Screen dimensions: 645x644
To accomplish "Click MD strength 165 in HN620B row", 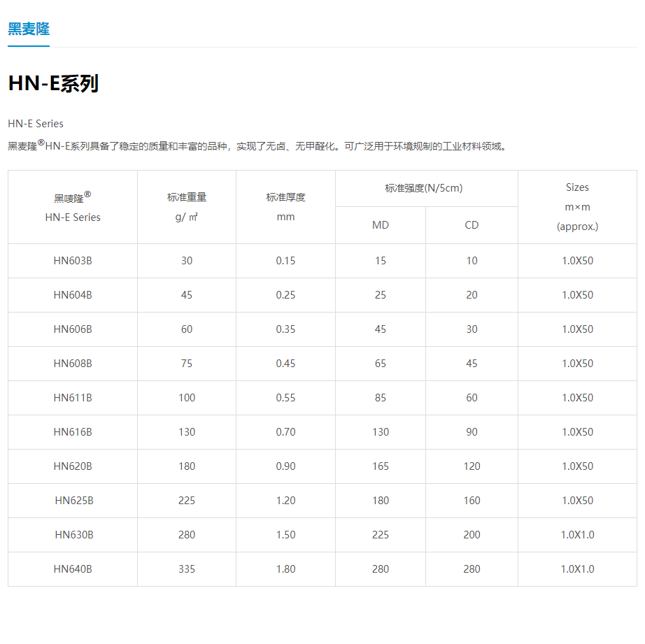I will (x=381, y=466).
